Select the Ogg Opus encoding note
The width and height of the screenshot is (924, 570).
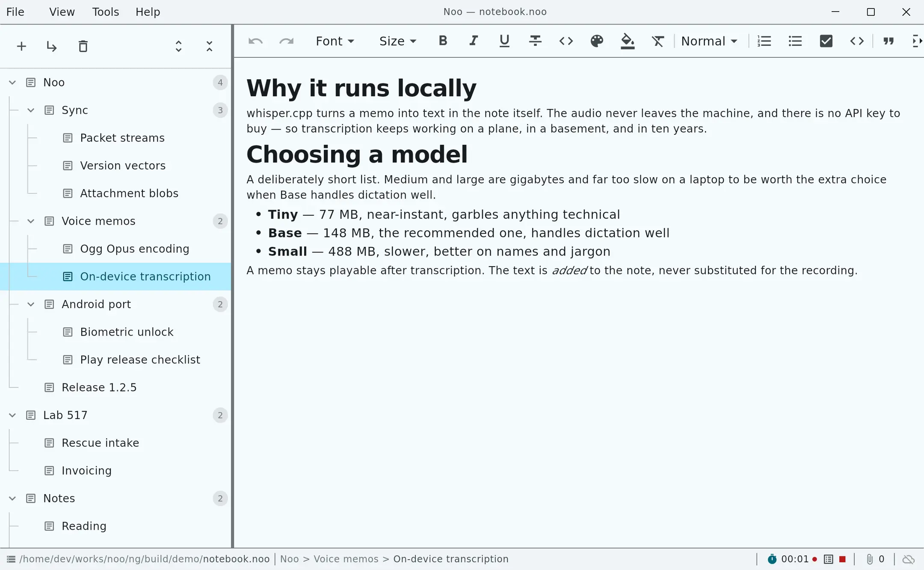[115, 249]
